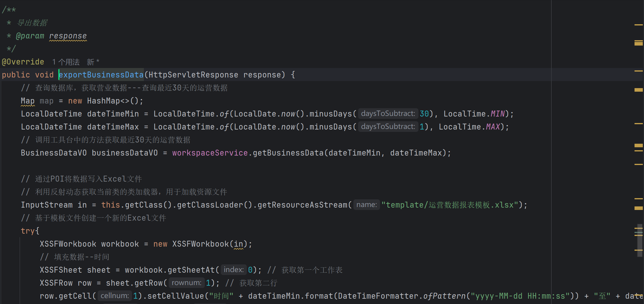Click the 'daysToSubtract:' hint before 1
The width and height of the screenshot is (644, 304).
click(x=388, y=127)
